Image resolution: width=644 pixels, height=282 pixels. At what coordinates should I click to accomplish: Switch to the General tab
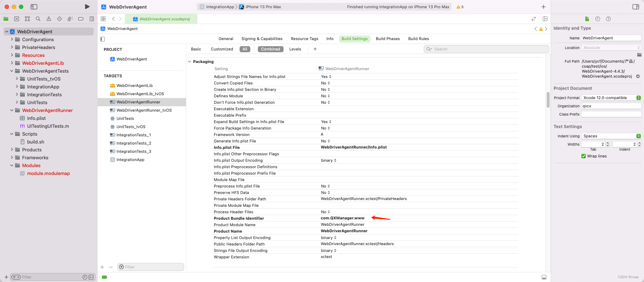tap(226, 39)
